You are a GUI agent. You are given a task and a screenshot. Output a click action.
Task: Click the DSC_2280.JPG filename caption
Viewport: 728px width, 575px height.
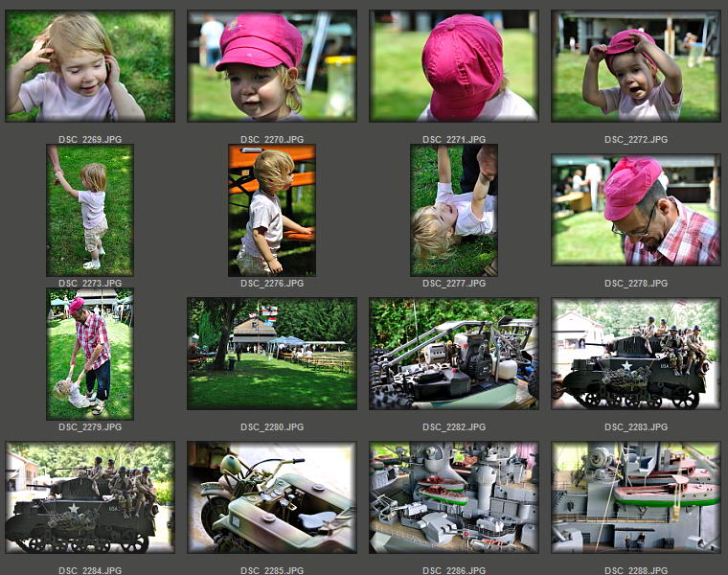click(x=272, y=427)
